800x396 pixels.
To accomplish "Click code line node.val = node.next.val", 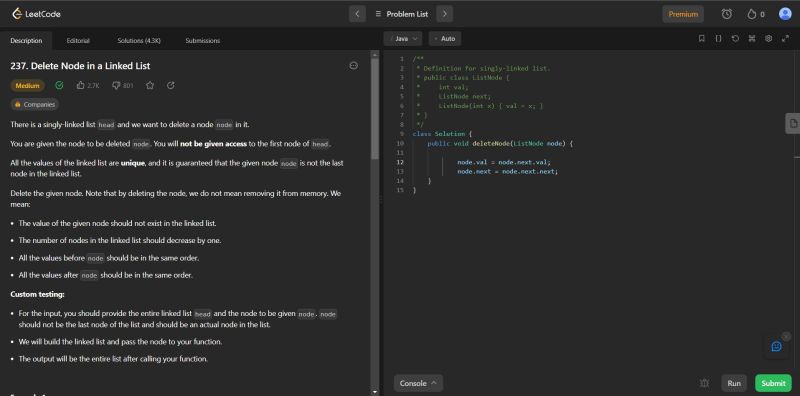I will click(x=504, y=162).
